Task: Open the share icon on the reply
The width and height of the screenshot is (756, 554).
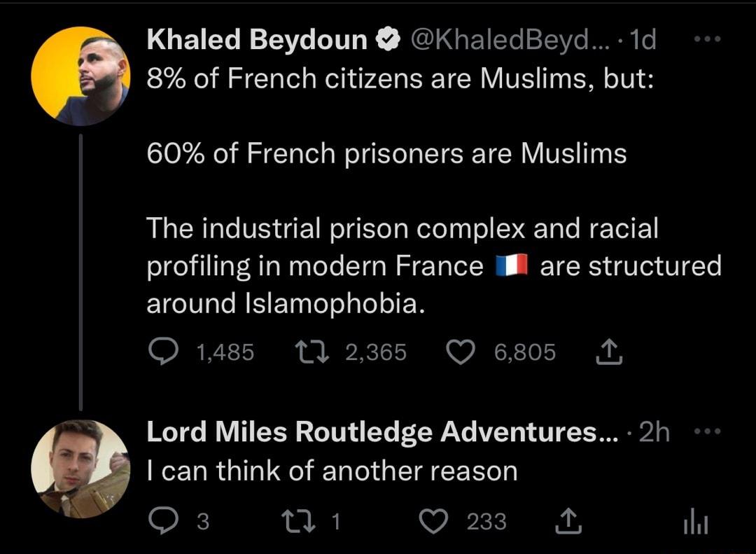Action: click(x=569, y=520)
